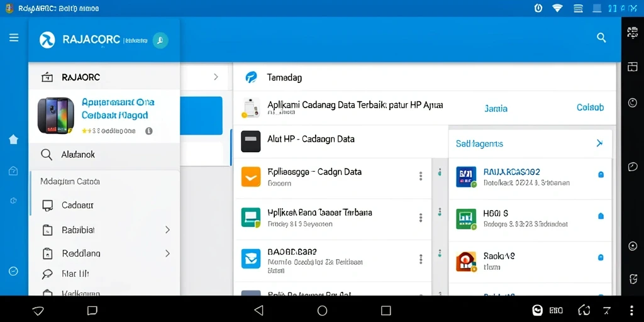The height and width of the screenshot is (322, 644).
Task: Open the Saolo NS icon
Action: 466,262
